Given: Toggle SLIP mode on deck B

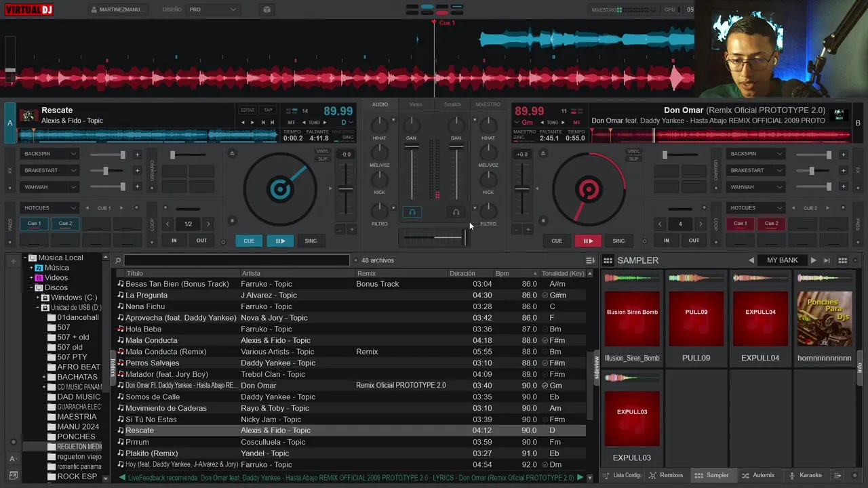Looking at the screenshot, I should coord(633,159).
